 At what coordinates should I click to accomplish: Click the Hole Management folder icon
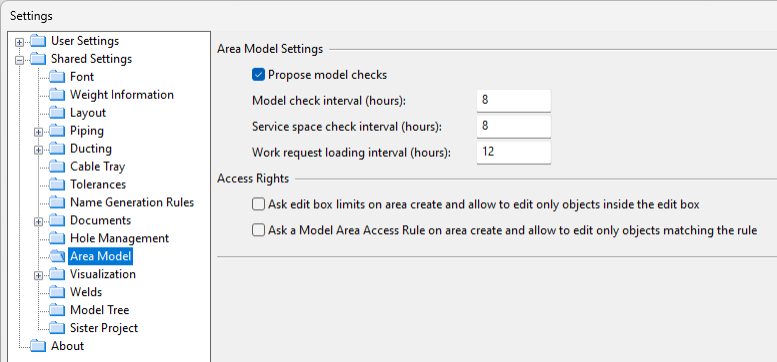(57, 238)
